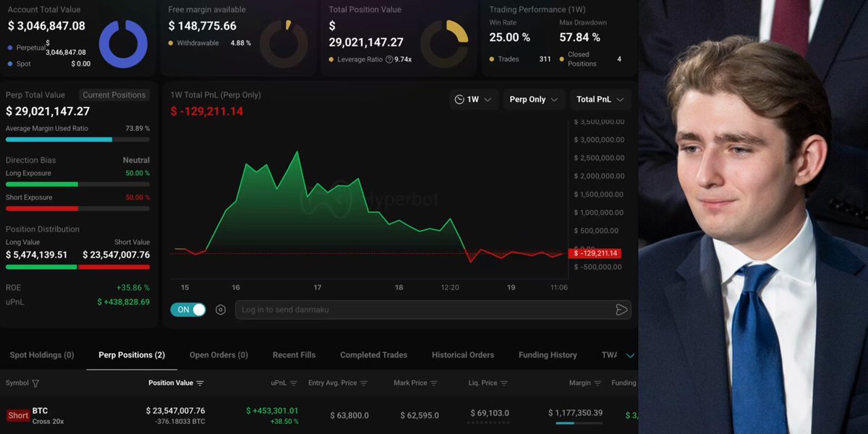Click the Leverage Ratio help question mark

coord(389,59)
